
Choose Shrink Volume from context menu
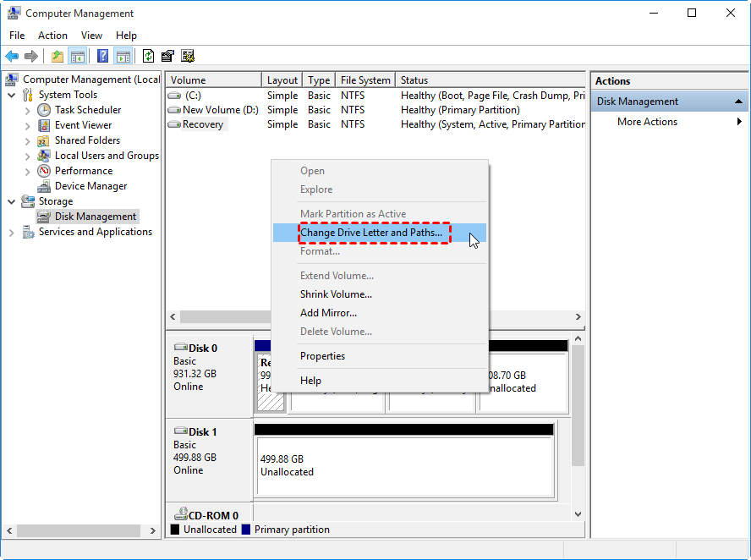point(380,294)
